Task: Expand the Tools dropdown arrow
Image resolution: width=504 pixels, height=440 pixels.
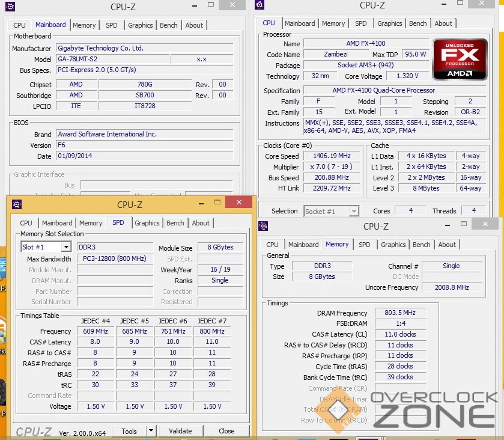Action: point(151,430)
